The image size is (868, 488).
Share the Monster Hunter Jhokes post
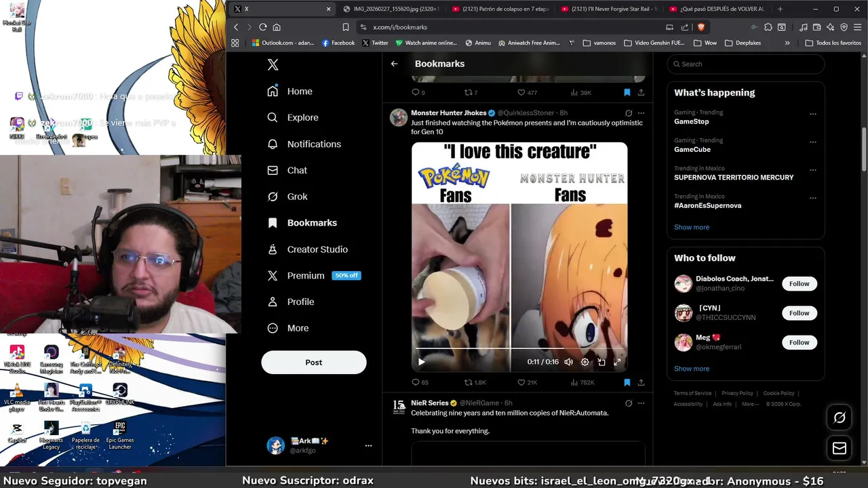coord(641,382)
